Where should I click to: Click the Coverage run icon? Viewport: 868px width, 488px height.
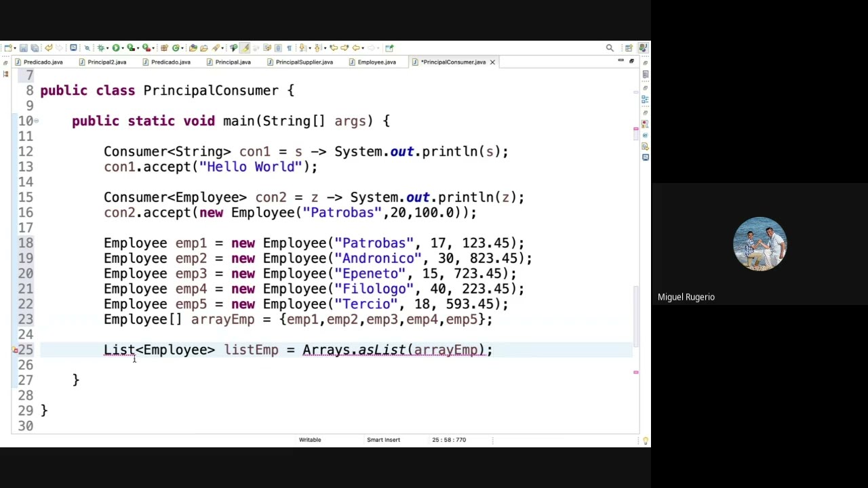tap(130, 48)
